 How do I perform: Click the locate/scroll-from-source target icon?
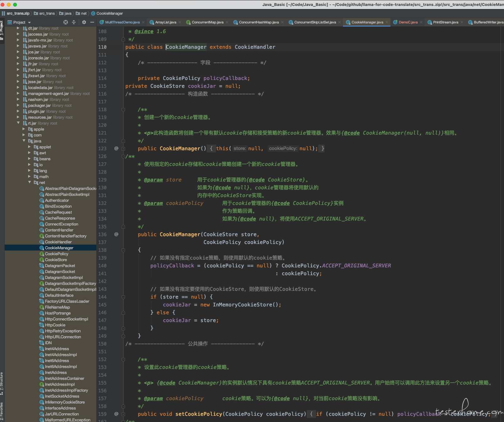tap(66, 22)
